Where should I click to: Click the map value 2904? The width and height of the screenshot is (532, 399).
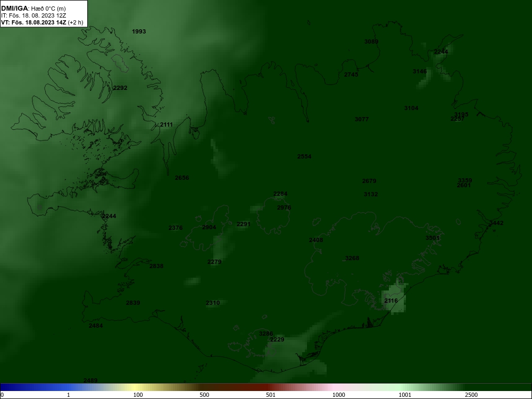click(209, 227)
